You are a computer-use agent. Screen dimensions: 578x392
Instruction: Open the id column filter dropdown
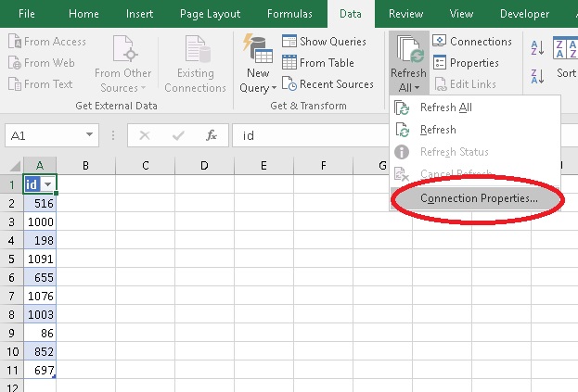[x=48, y=184]
